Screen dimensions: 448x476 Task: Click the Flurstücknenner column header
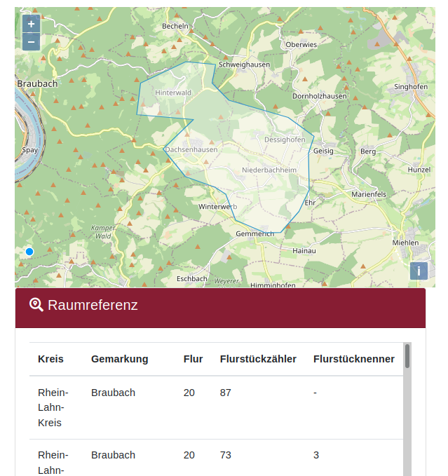tap(353, 359)
